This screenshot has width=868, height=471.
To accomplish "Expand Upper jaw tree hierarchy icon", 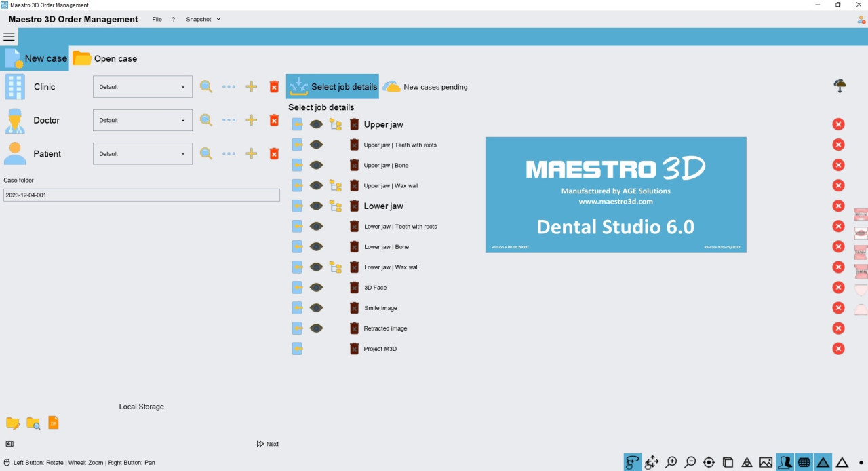I will point(336,124).
